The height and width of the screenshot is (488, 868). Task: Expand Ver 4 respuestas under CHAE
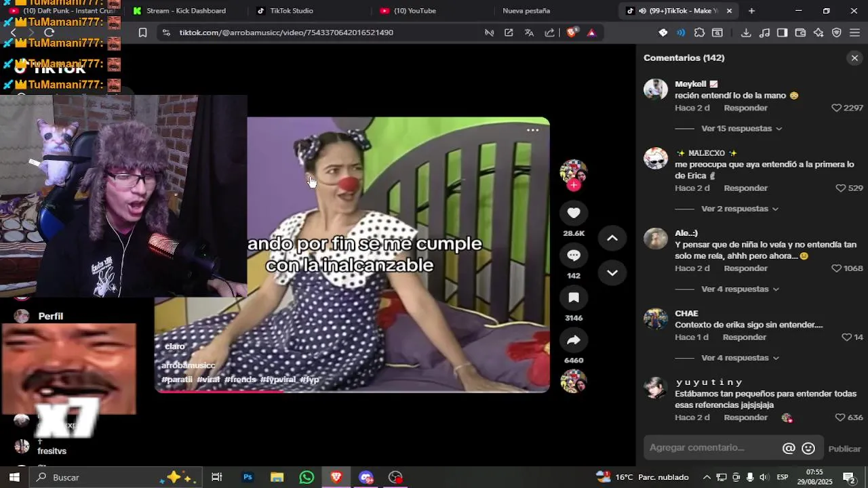click(740, 358)
